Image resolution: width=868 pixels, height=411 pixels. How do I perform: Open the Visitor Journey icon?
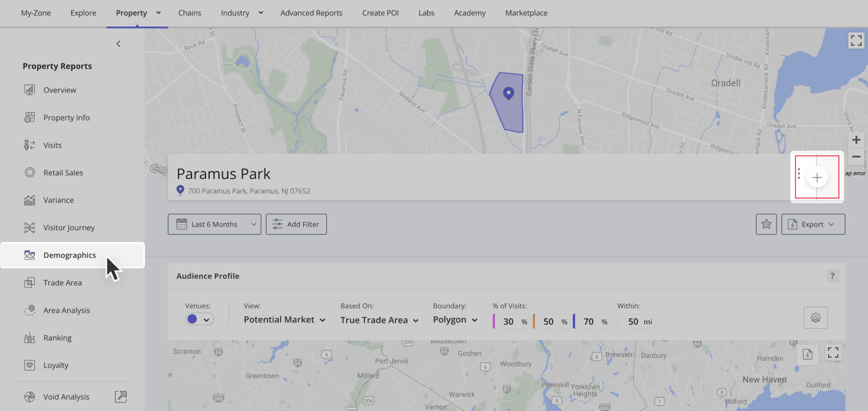(30, 228)
